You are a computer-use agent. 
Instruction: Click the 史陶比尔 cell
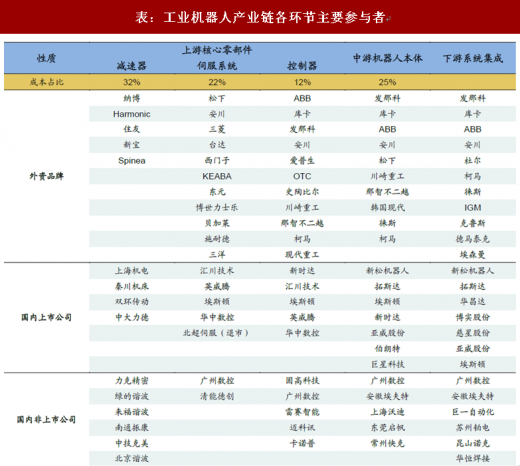click(302, 192)
